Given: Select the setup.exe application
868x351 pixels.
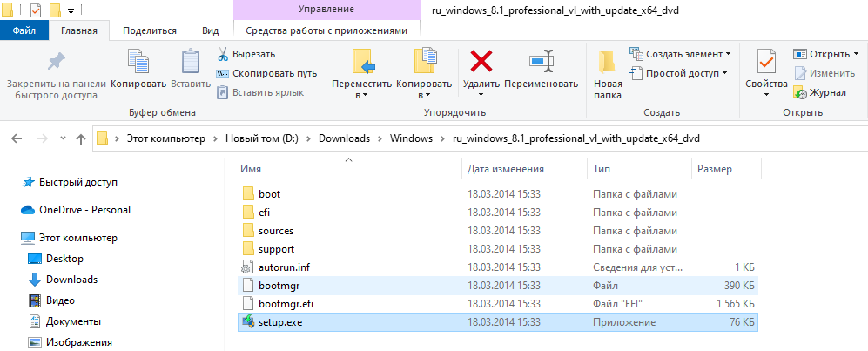Looking at the screenshot, I should pos(498,322).
